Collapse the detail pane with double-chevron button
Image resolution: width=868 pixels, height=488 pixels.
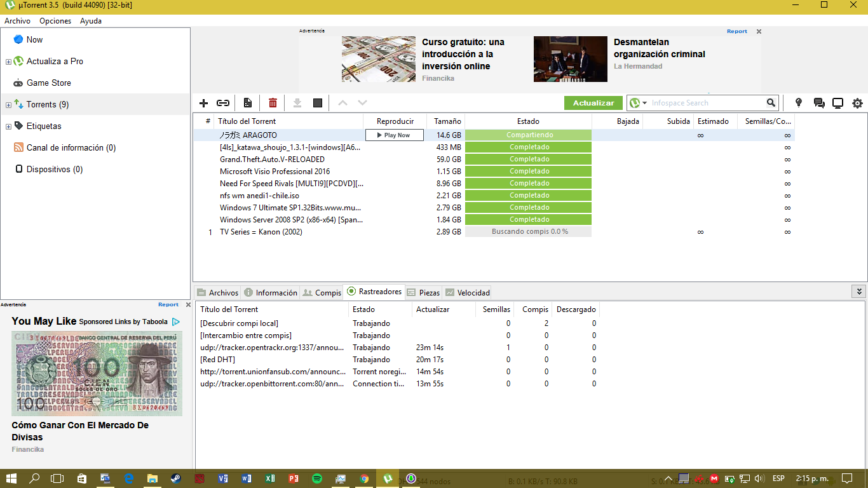858,292
